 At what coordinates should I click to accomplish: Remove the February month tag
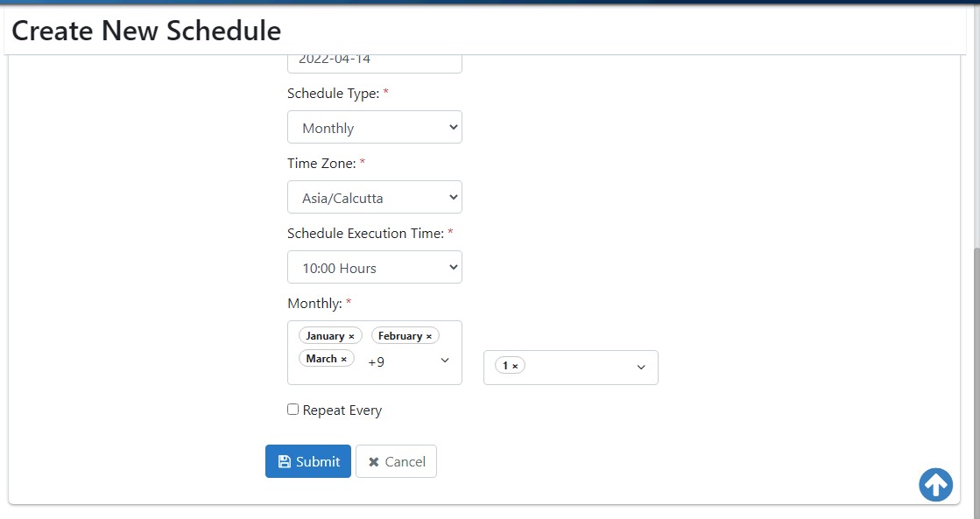click(x=429, y=337)
